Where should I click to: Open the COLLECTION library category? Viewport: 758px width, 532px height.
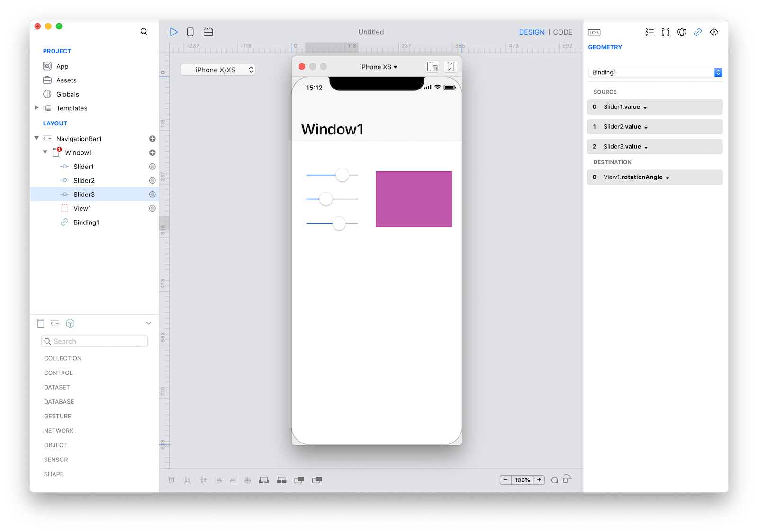tap(63, 358)
